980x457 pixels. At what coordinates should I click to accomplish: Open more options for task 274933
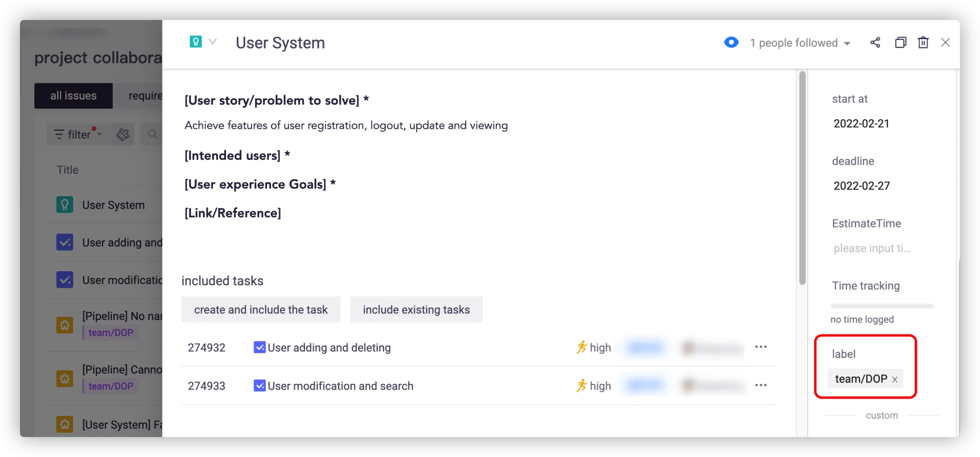point(761,385)
